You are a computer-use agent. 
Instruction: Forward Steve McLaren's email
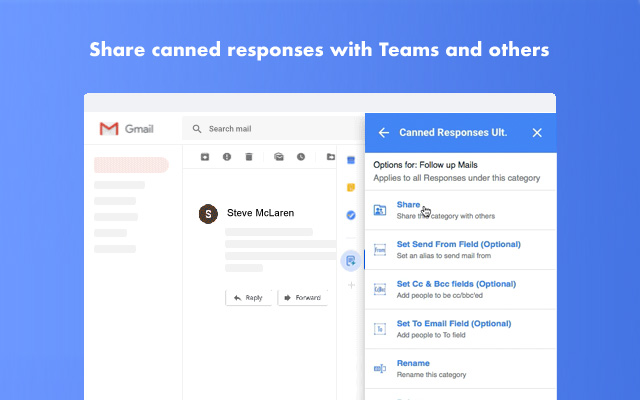(303, 298)
